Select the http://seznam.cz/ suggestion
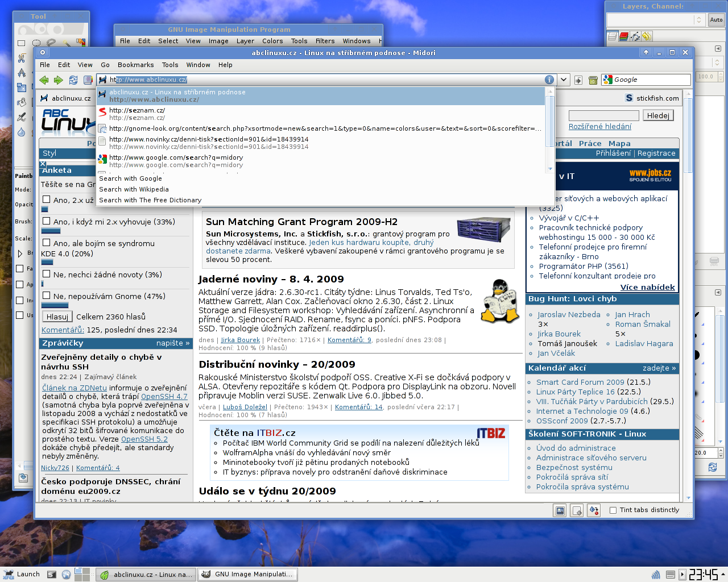The image size is (728, 582). (x=321, y=114)
